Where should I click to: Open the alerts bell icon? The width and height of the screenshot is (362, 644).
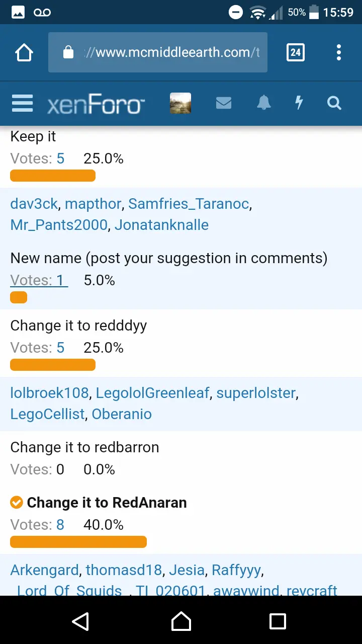(264, 103)
